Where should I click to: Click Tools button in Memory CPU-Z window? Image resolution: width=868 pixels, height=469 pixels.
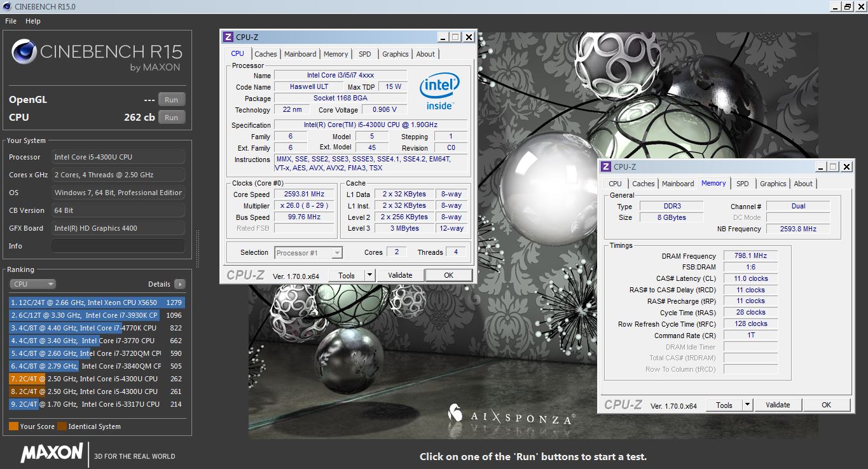724,405
